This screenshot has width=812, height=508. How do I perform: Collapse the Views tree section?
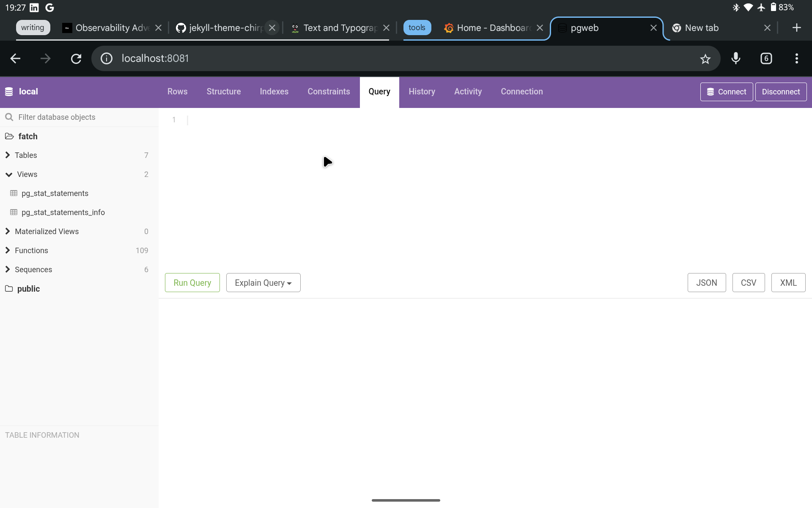coord(8,174)
